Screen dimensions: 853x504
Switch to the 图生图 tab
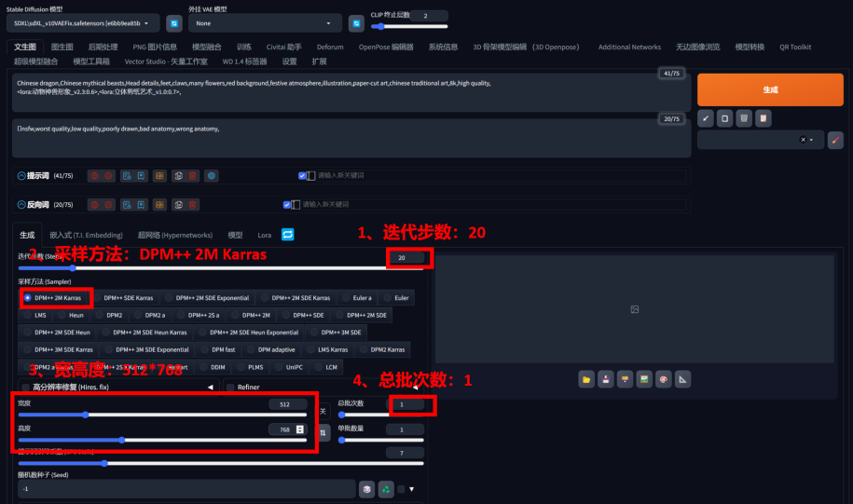pos(62,47)
